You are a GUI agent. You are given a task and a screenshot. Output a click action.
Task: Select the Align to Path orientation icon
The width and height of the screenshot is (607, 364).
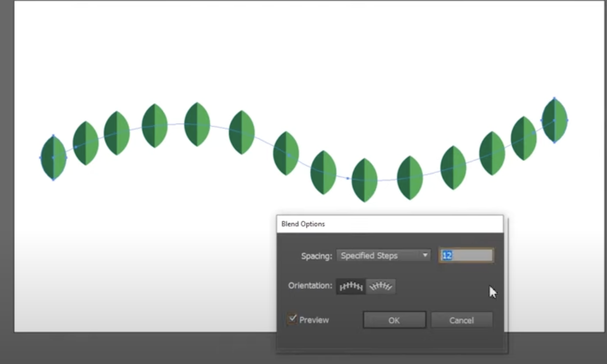pyautogui.click(x=381, y=287)
